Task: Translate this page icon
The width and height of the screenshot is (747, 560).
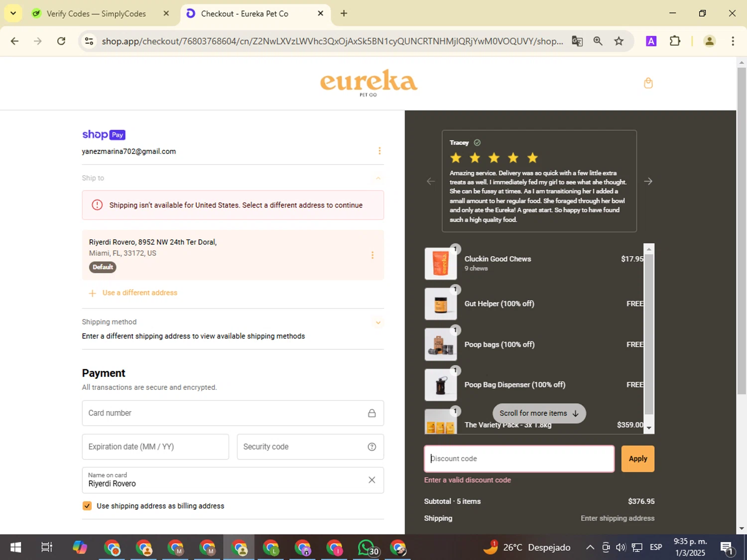Action: point(577,41)
